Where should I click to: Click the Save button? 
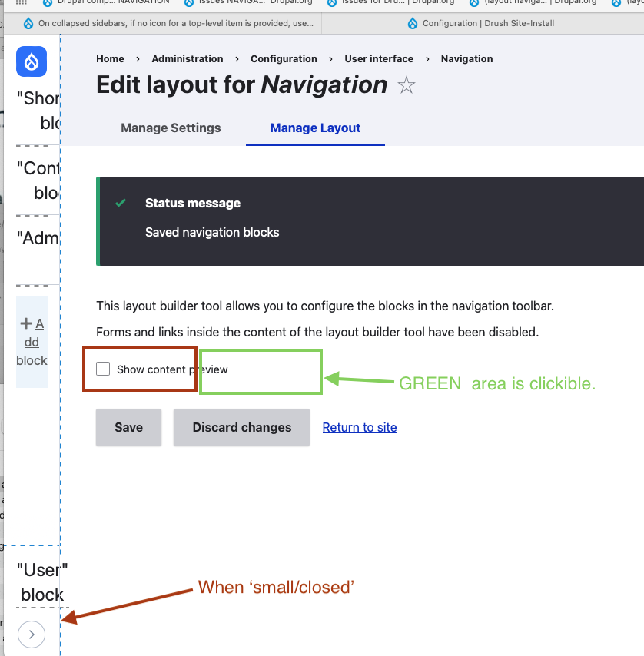point(128,427)
